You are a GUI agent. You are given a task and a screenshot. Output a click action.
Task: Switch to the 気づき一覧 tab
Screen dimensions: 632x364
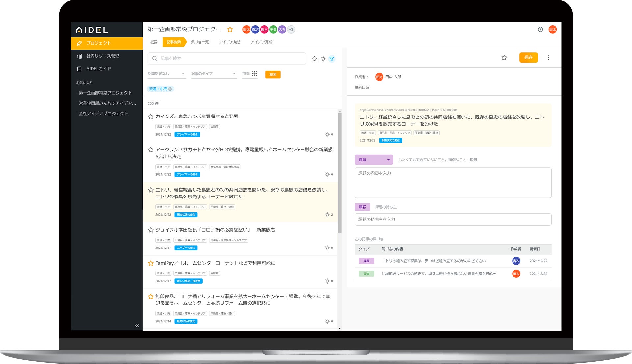click(200, 42)
